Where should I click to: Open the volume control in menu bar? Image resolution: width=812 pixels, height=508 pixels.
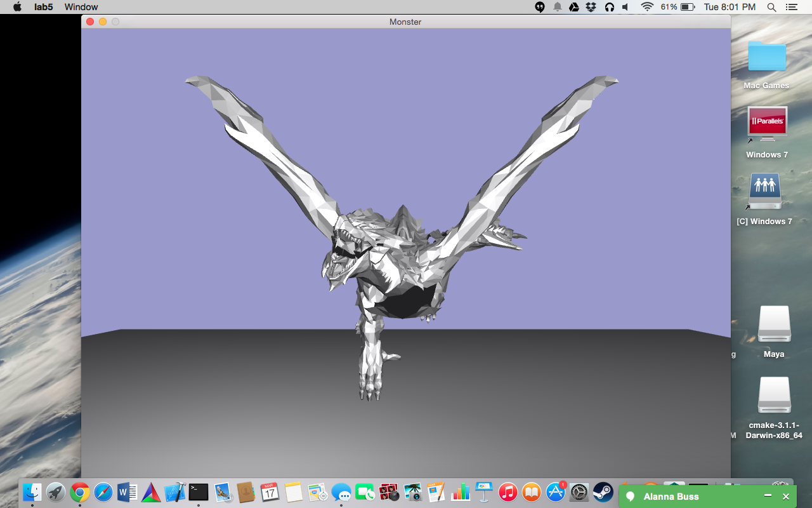625,7
